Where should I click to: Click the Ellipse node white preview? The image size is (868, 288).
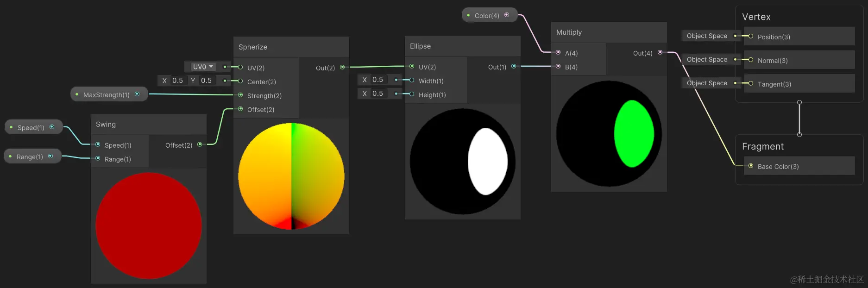tap(463, 161)
